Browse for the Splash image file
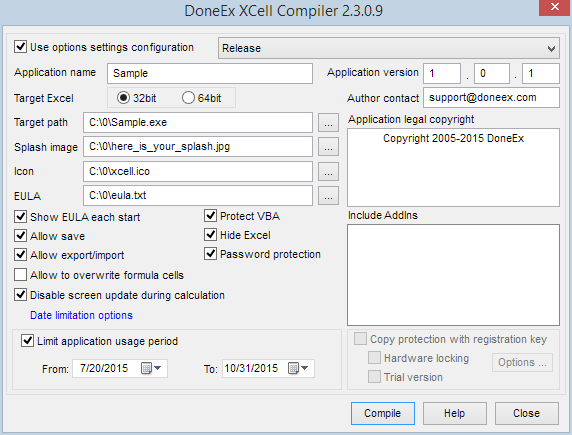 pyautogui.click(x=328, y=147)
